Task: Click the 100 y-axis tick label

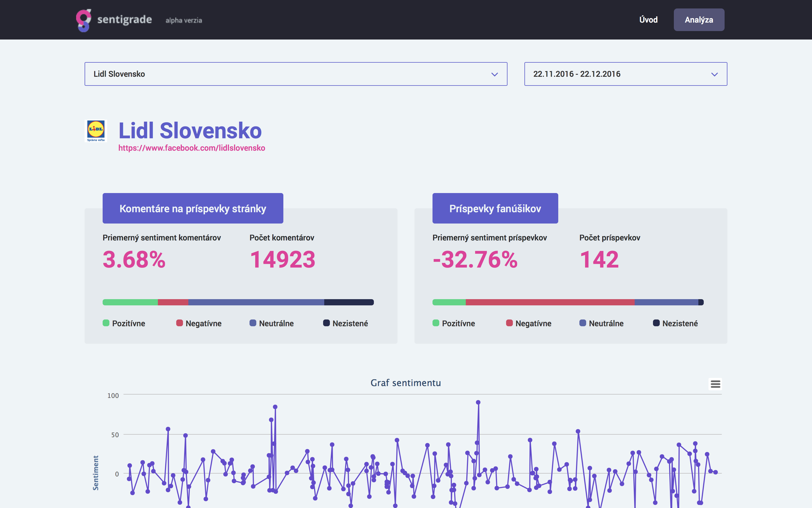Action: (x=113, y=395)
